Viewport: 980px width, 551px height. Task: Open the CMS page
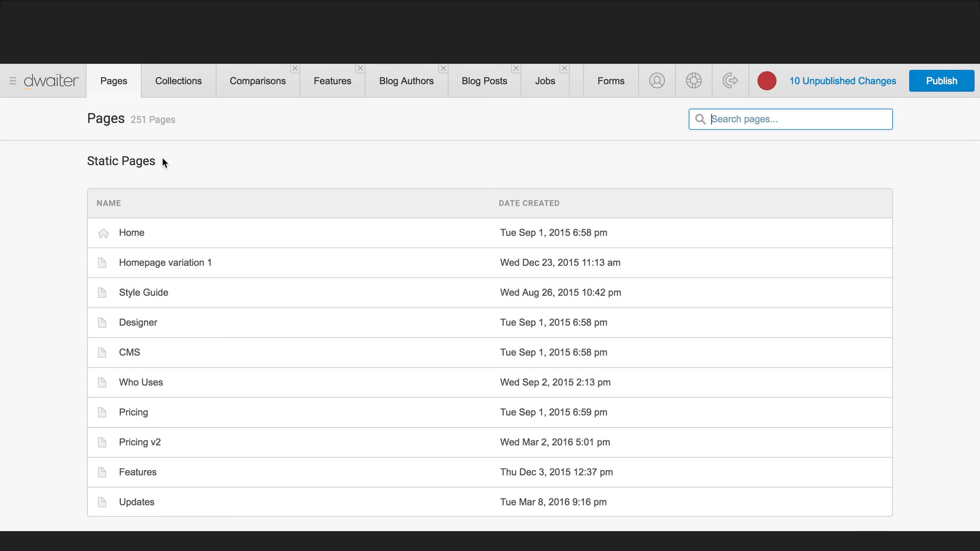click(490, 353)
